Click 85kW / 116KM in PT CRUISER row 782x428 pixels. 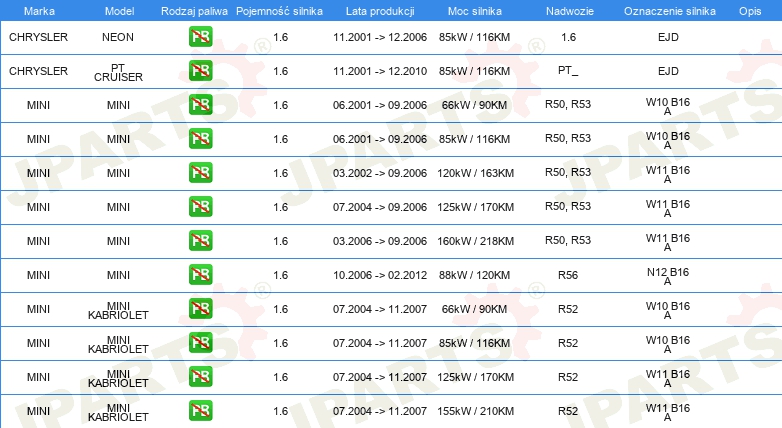(x=474, y=71)
